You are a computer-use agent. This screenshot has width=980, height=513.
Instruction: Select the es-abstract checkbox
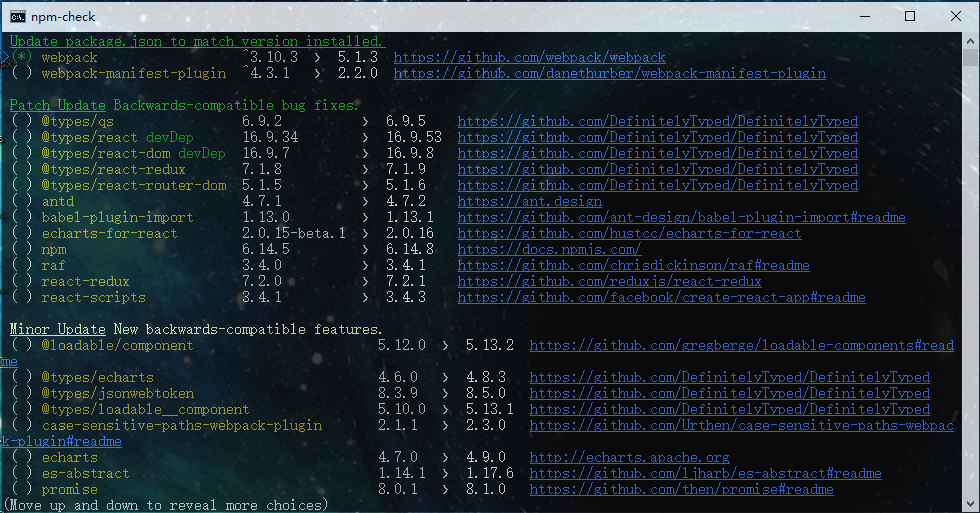point(21,473)
